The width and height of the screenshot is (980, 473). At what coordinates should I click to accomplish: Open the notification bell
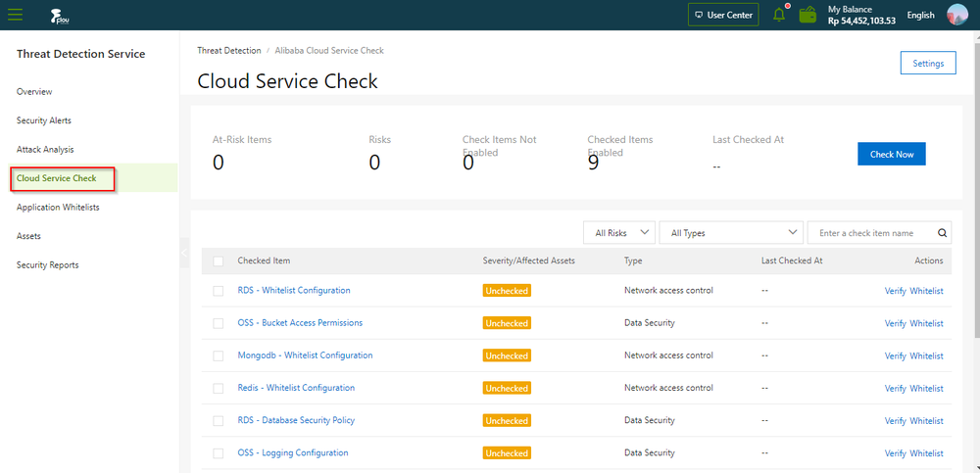(x=779, y=15)
